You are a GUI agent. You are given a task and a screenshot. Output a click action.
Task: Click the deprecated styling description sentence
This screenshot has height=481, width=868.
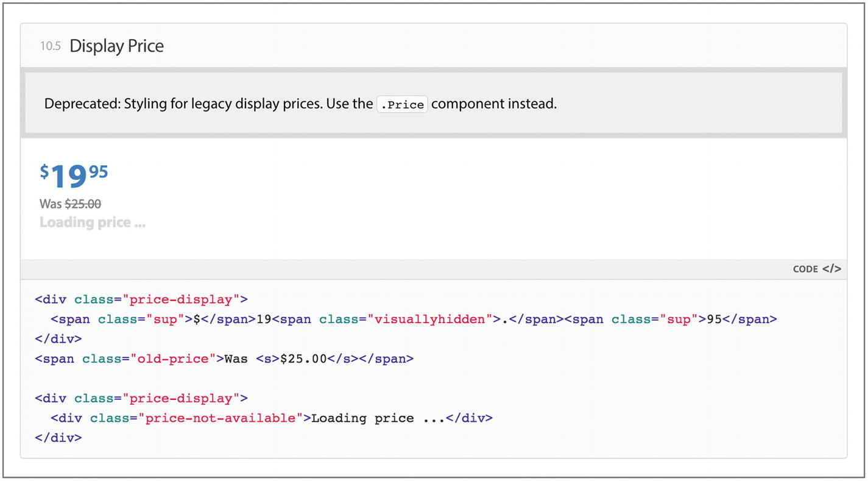tap(300, 104)
